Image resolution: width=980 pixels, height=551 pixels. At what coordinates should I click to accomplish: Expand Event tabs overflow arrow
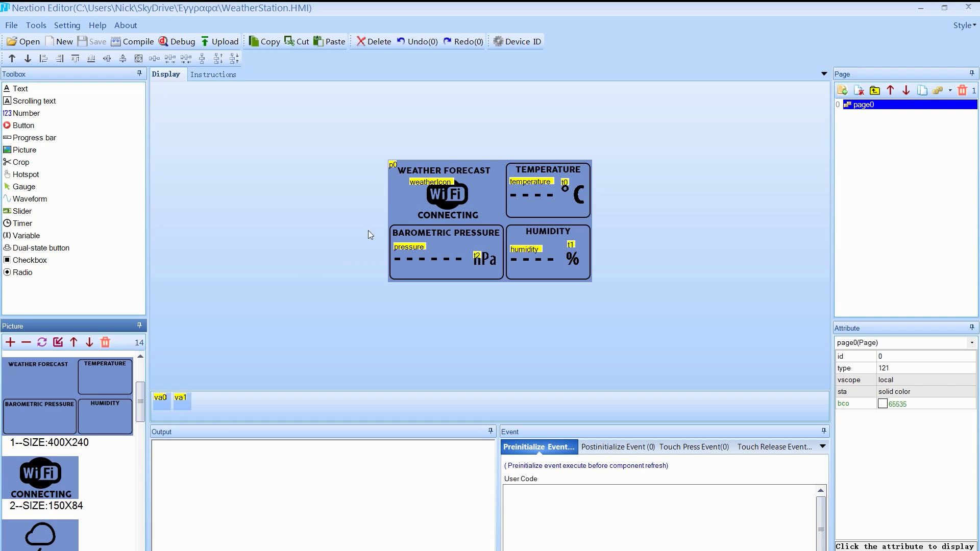pyautogui.click(x=822, y=446)
